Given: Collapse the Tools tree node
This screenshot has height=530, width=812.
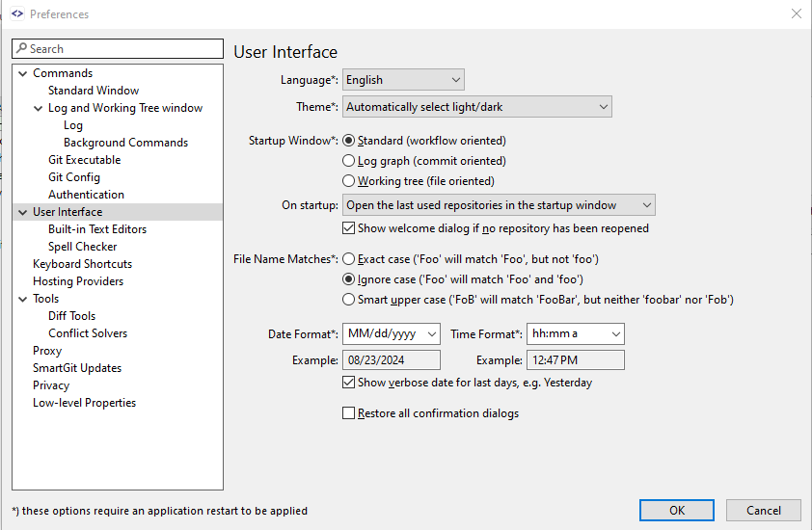Looking at the screenshot, I should (23, 299).
